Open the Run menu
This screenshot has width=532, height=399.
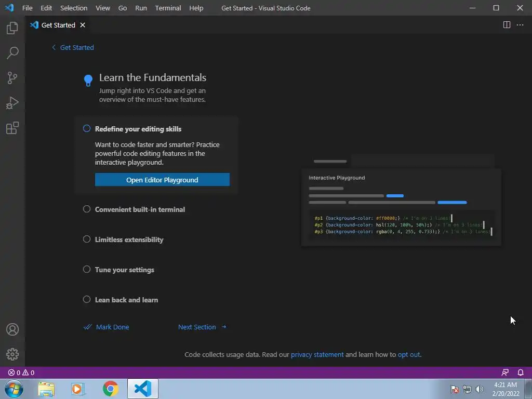141,8
